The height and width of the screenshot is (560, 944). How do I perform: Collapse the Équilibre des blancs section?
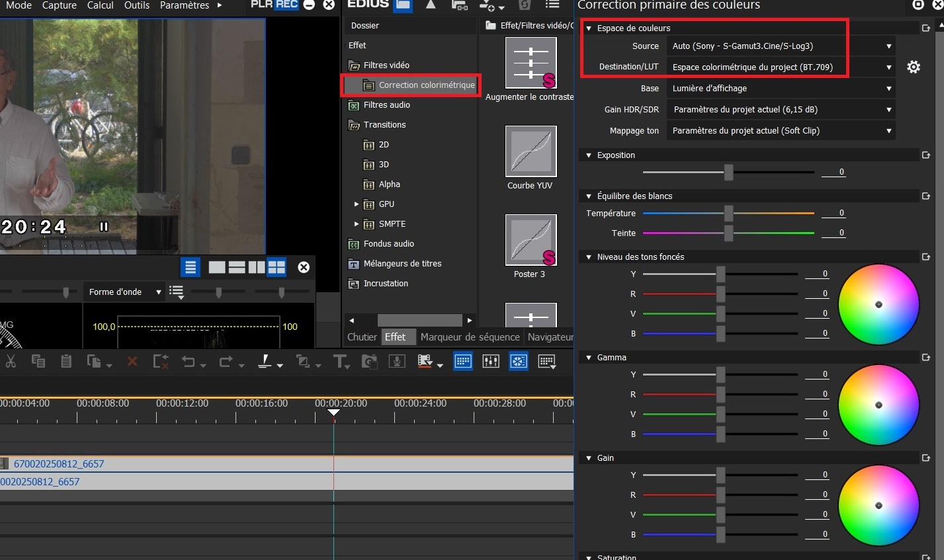click(589, 196)
